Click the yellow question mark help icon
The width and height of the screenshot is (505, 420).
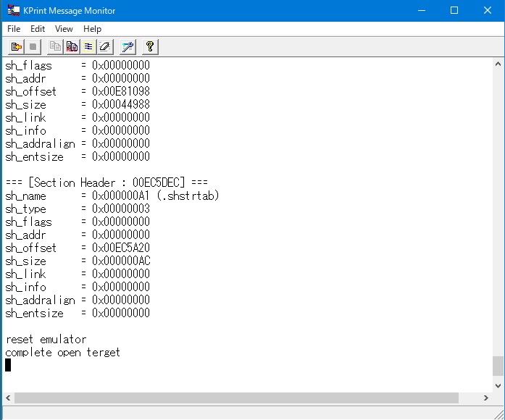coord(150,47)
